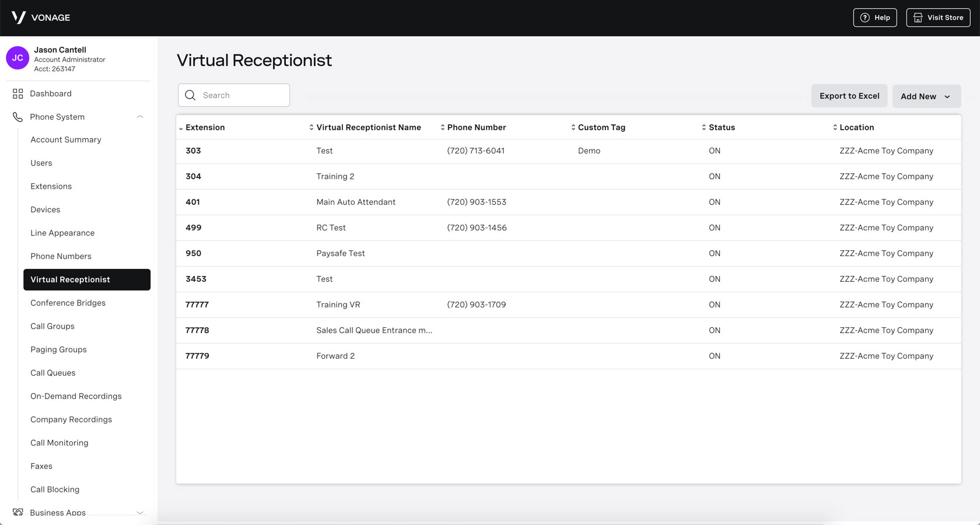The height and width of the screenshot is (525, 980).
Task: Open Call Blocking page
Action: (x=55, y=489)
